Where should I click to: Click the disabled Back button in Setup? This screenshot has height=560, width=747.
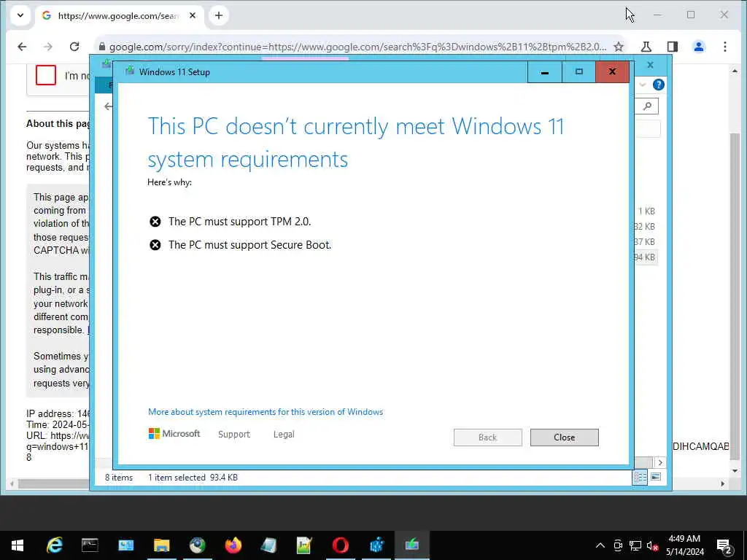(487, 437)
